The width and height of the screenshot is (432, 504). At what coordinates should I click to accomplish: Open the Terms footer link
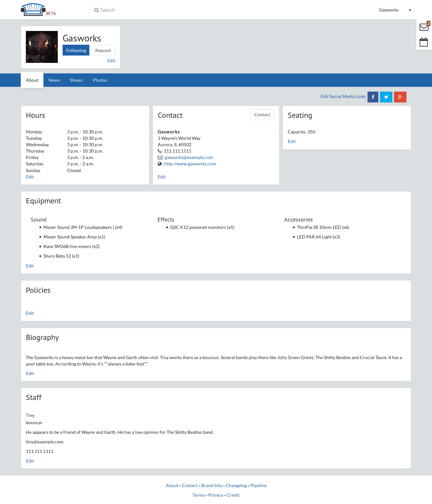pyautogui.click(x=199, y=495)
